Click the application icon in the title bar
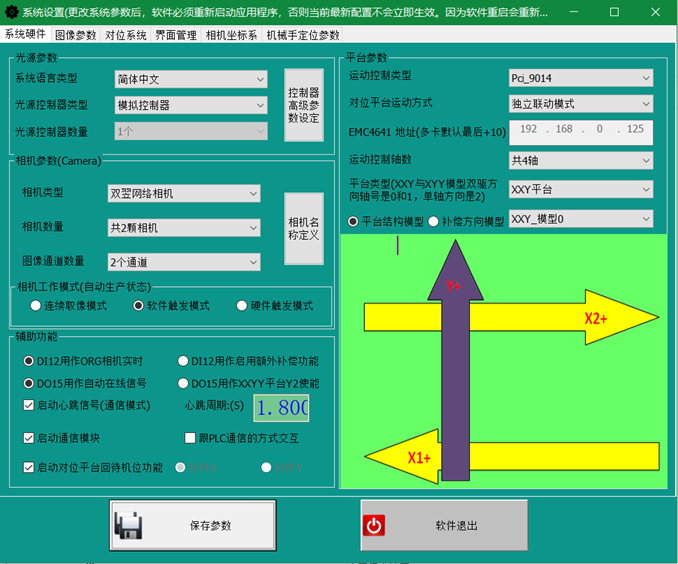The height and width of the screenshot is (564, 678). point(11,11)
